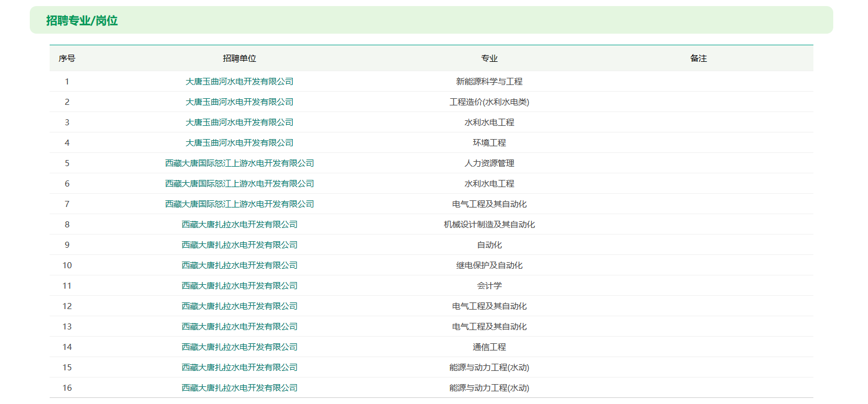The image size is (868, 404).
Task: Select the 环境工程 major cell
Action: click(x=489, y=143)
